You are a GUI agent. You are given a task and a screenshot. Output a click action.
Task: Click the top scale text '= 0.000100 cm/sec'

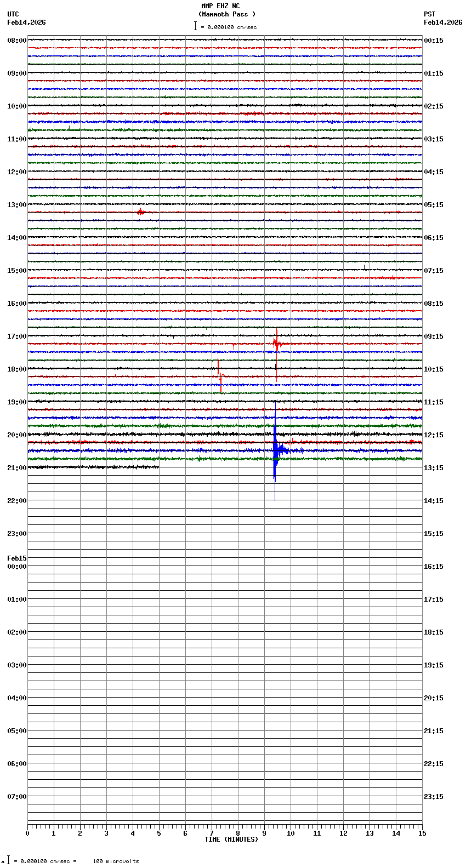pyautogui.click(x=229, y=27)
